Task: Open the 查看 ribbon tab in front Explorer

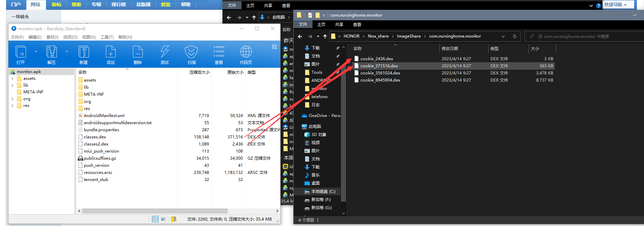Action: pos(357,25)
